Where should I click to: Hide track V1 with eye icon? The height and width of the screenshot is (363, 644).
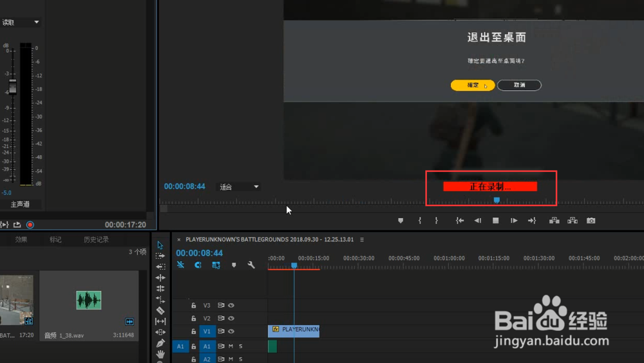231,331
